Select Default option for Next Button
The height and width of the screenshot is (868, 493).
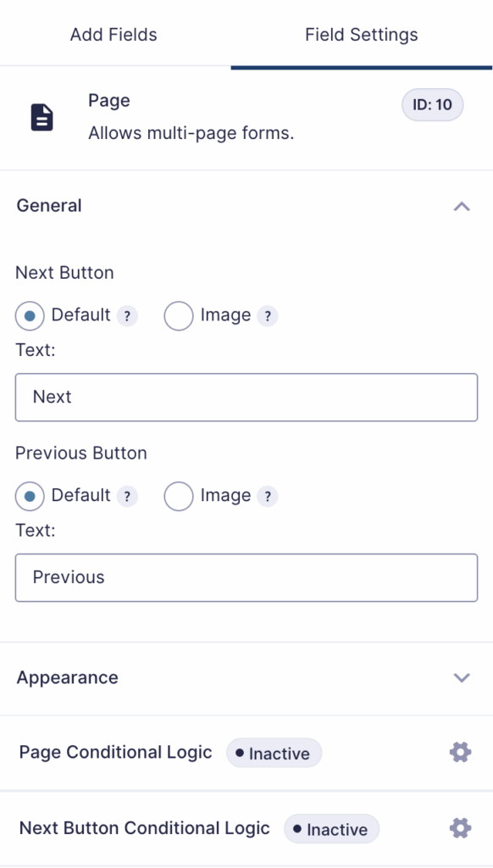click(x=30, y=315)
